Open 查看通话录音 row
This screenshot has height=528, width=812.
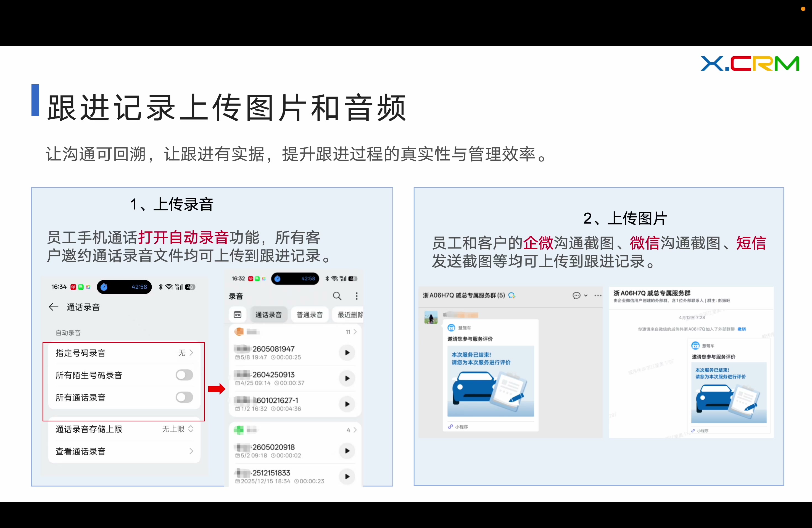pyautogui.click(x=124, y=451)
